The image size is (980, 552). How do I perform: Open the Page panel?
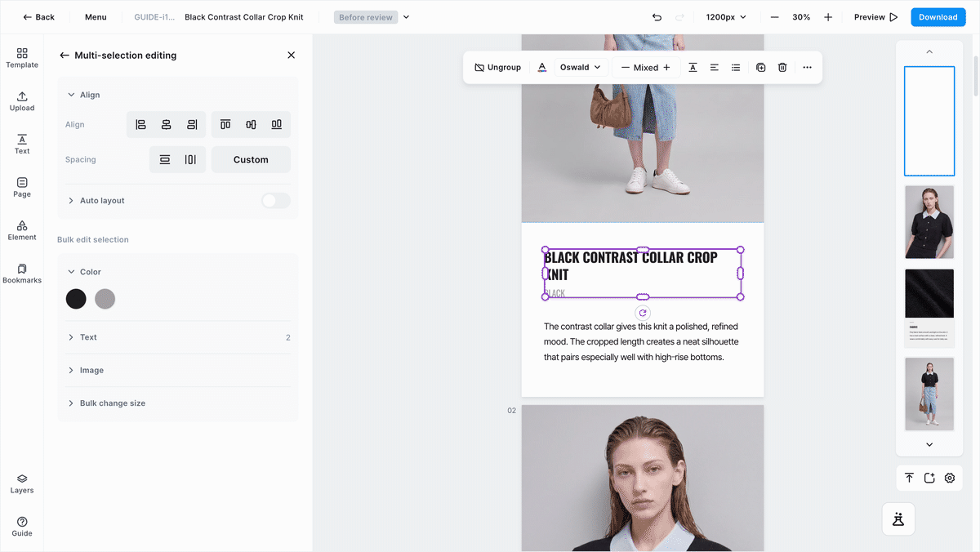(x=22, y=188)
